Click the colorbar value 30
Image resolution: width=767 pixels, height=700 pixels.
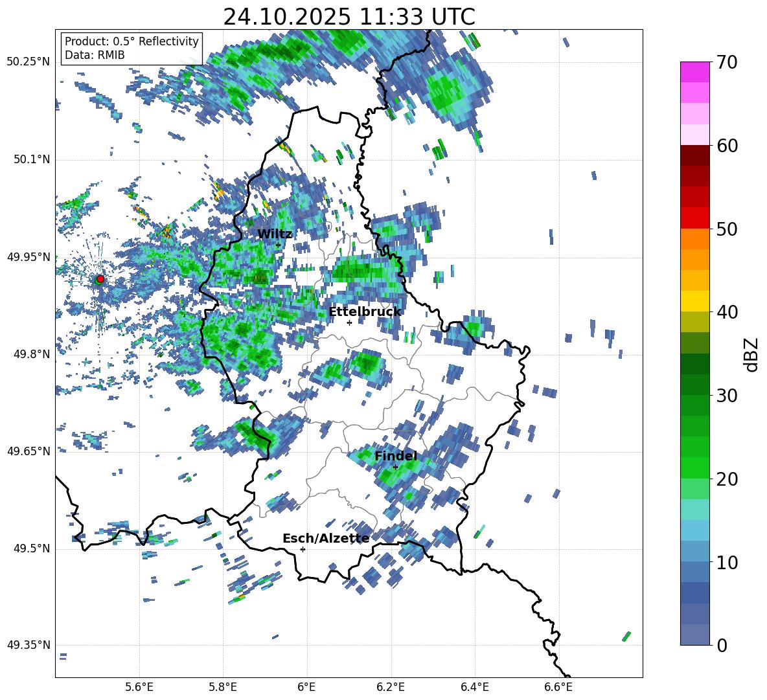point(727,396)
